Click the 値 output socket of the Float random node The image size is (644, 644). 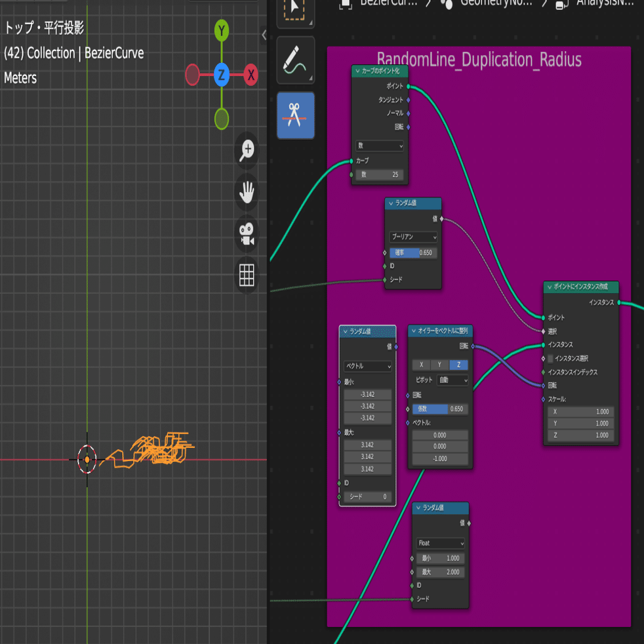pos(469,523)
